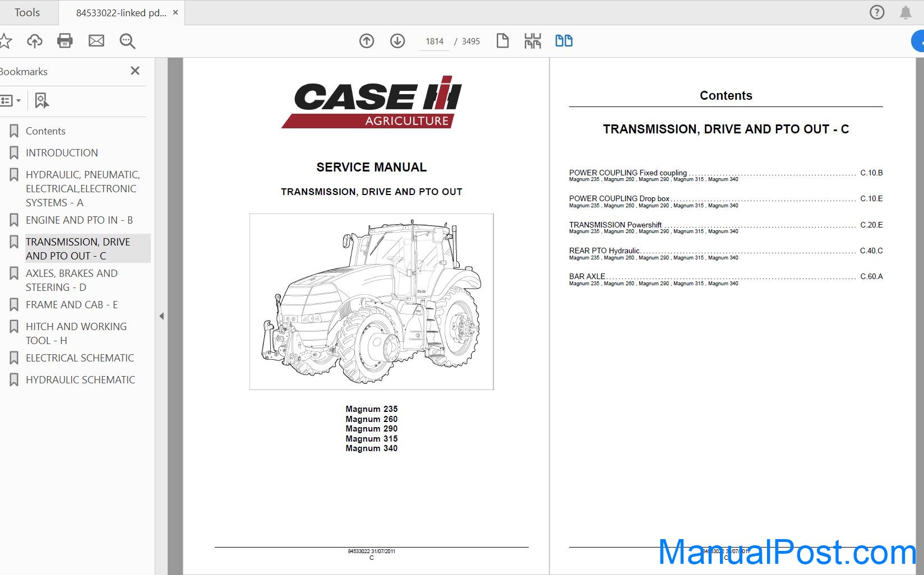Open HITCH AND WORKING TOOL - H bookmark
The width and height of the screenshot is (924, 575).
76,333
